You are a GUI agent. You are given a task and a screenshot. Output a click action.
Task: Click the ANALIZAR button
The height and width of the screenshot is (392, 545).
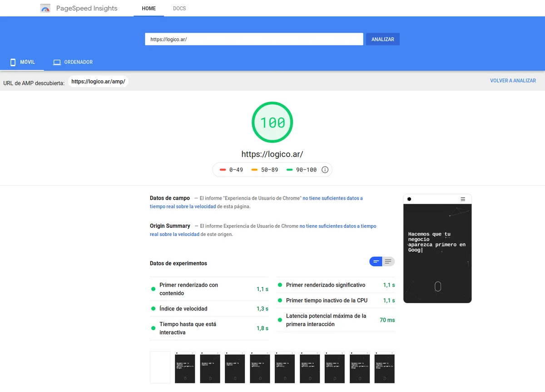pyautogui.click(x=383, y=39)
